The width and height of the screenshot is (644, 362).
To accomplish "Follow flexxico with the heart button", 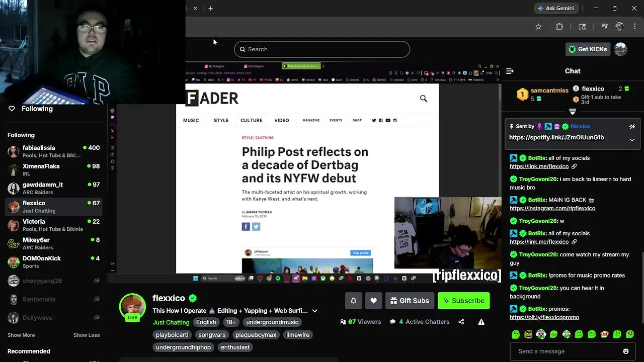I will point(373,301).
